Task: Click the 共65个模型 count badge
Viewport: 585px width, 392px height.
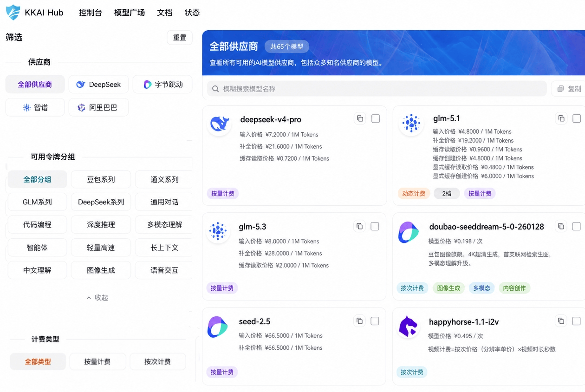Action: coord(287,46)
